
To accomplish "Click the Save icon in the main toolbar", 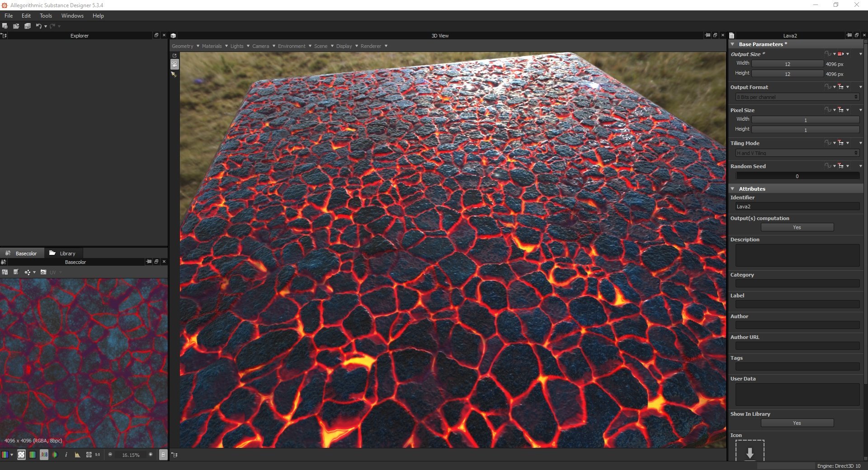I will (27, 26).
